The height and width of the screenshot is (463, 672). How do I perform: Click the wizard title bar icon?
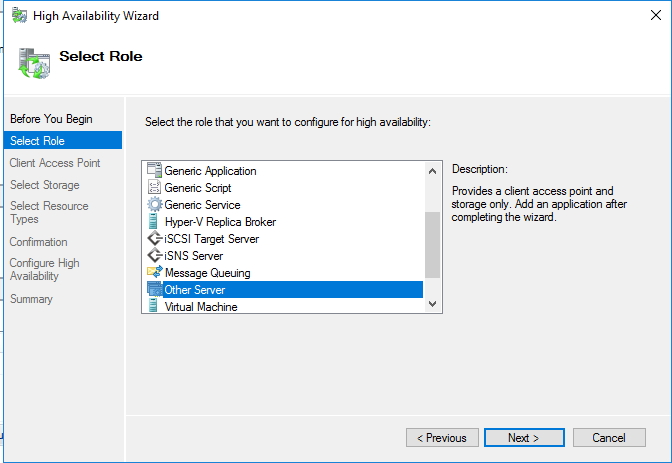19,16
